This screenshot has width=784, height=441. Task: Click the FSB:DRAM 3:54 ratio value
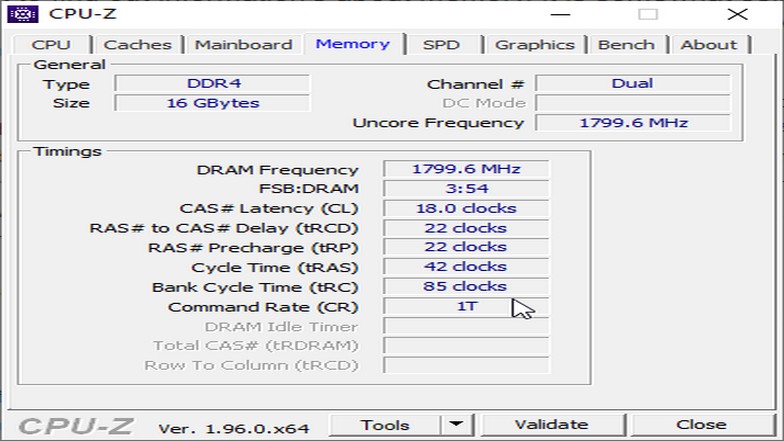[466, 188]
